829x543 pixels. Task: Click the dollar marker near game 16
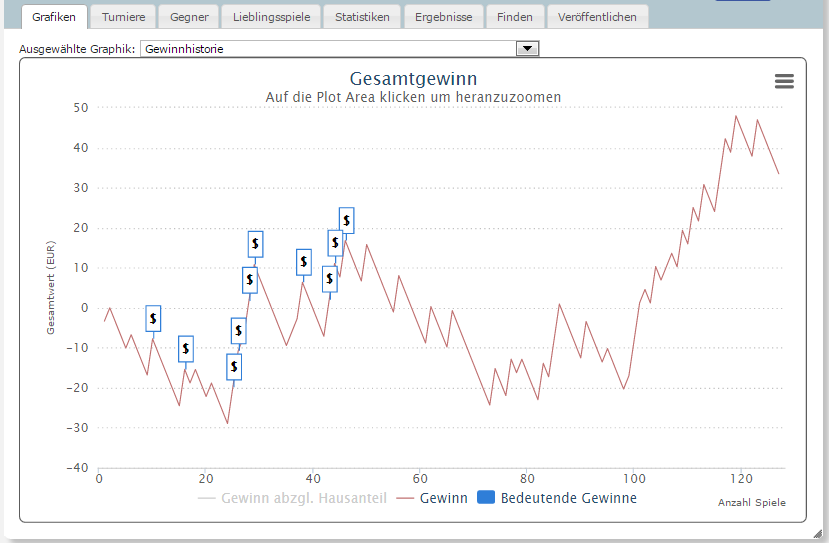click(x=186, y=349)
